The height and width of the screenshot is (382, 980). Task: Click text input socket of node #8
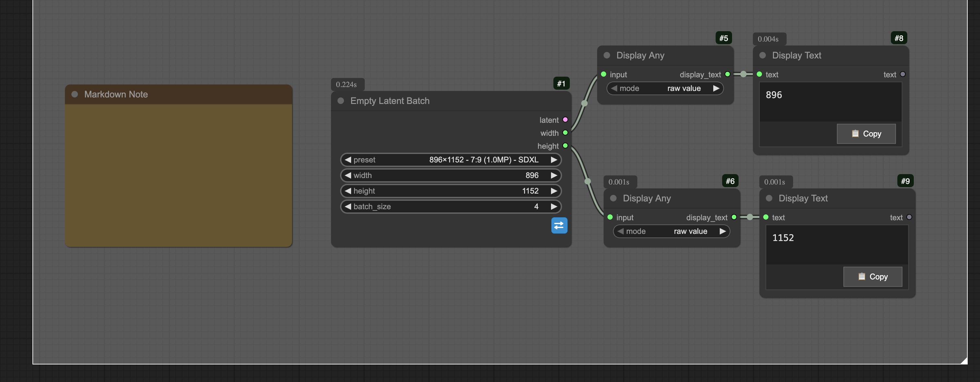point(759,75)
